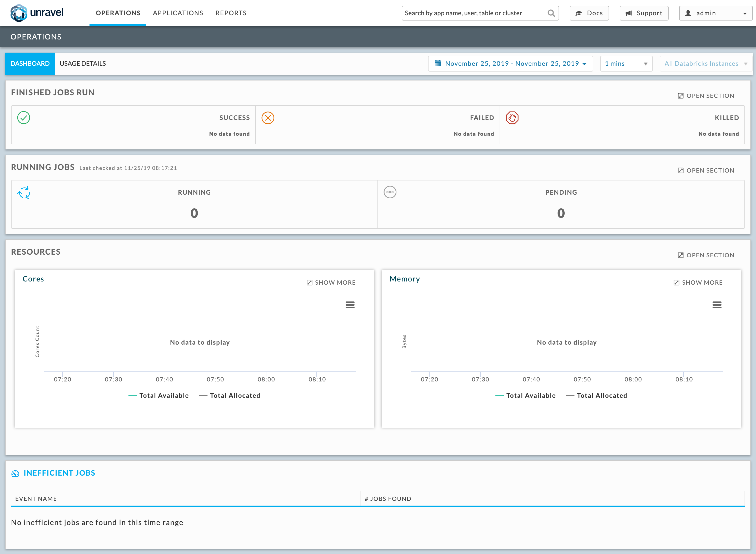Click the Support megaphone icon
Screen dimensions: 756x554
[629, 13]
